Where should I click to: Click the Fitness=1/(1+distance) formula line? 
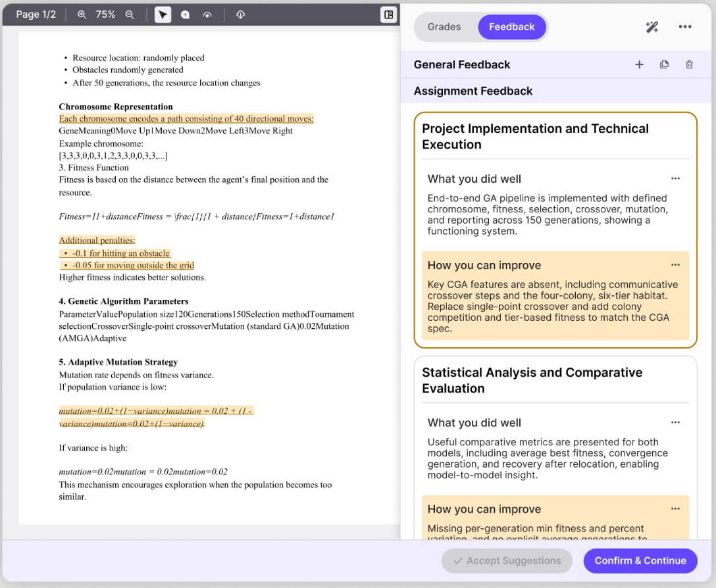(x=196, y=216)
